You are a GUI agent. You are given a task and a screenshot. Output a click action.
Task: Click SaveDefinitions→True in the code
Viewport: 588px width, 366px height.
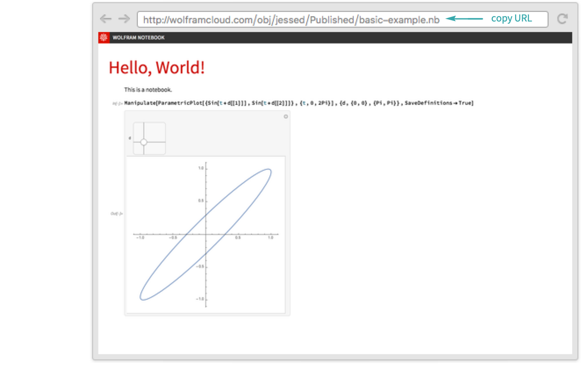(438, 104)
